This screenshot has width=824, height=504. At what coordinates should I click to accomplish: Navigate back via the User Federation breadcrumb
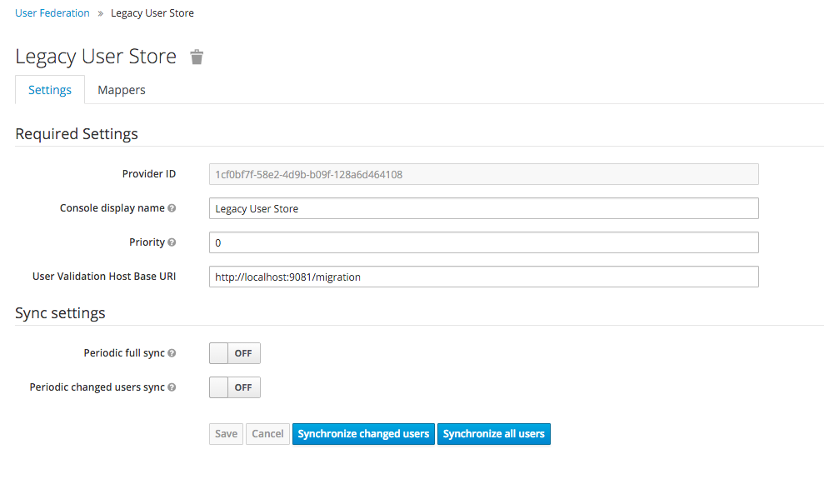tap(52, 12)
